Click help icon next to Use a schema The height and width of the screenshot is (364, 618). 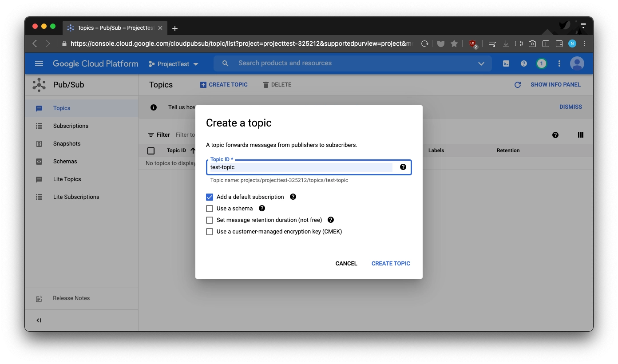pos(262,208)
